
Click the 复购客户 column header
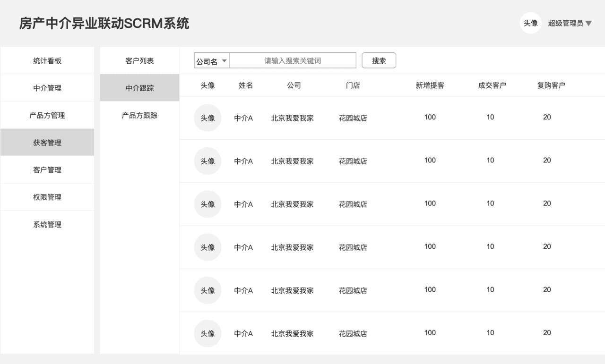551,85
